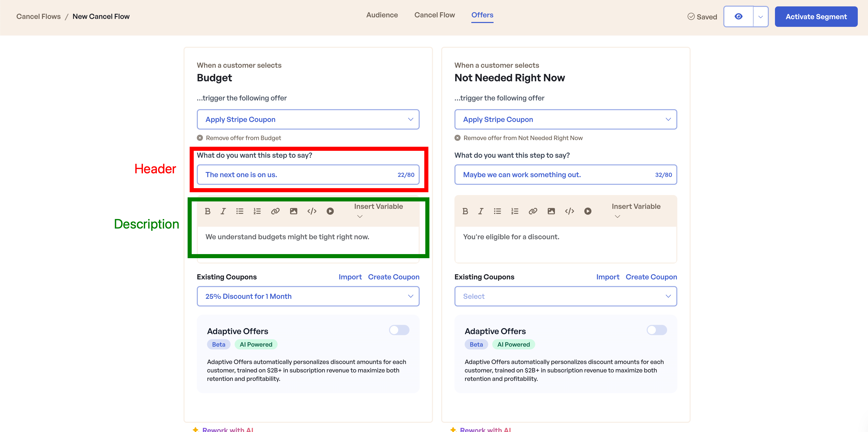This screenshot has height=432, width=868.
Task: Insert image in Budget description editor
Action: pyautogui.click(x=293, y=211)
